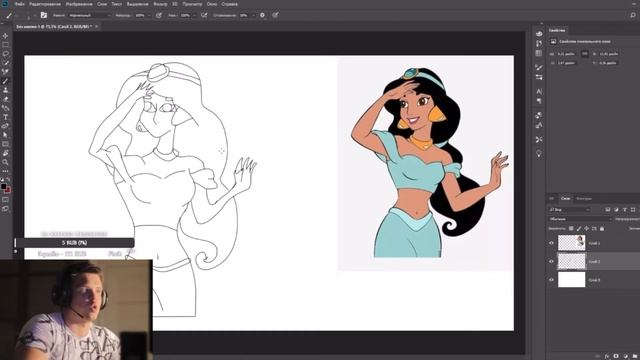Switch to the Слои tab

[565, 198]
